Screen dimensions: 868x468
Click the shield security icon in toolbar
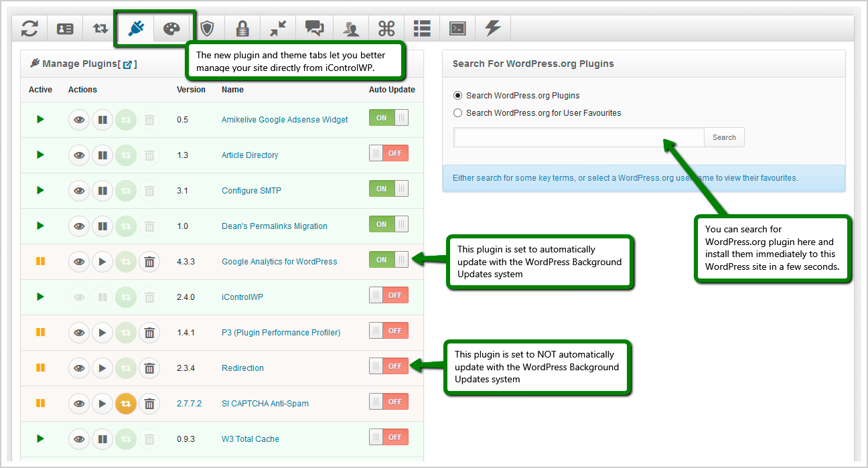207,29
